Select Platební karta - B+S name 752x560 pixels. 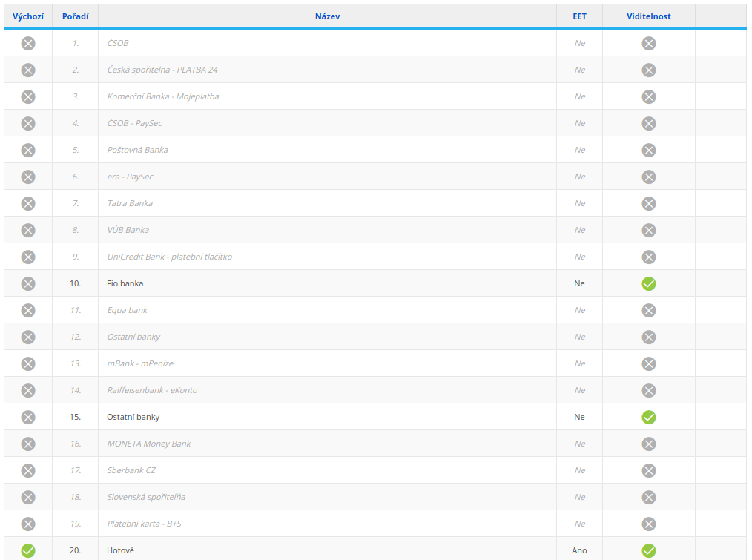coord(145,524)
